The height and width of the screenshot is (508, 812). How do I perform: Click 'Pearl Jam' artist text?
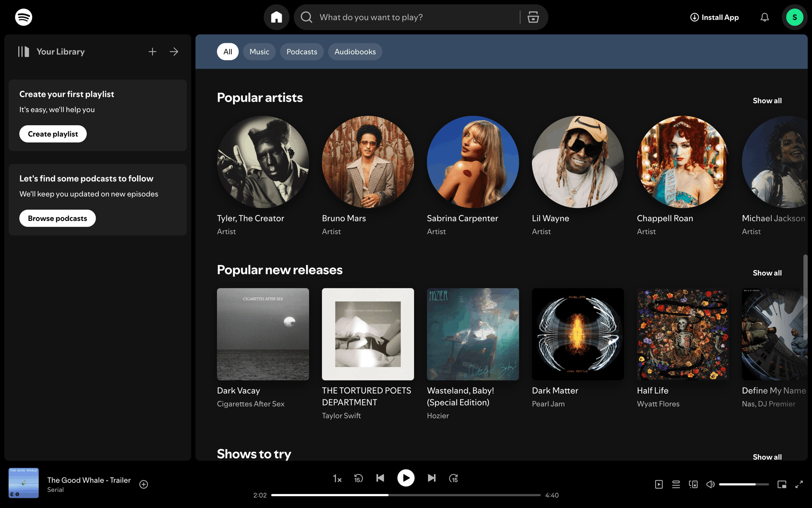(548, 404)
